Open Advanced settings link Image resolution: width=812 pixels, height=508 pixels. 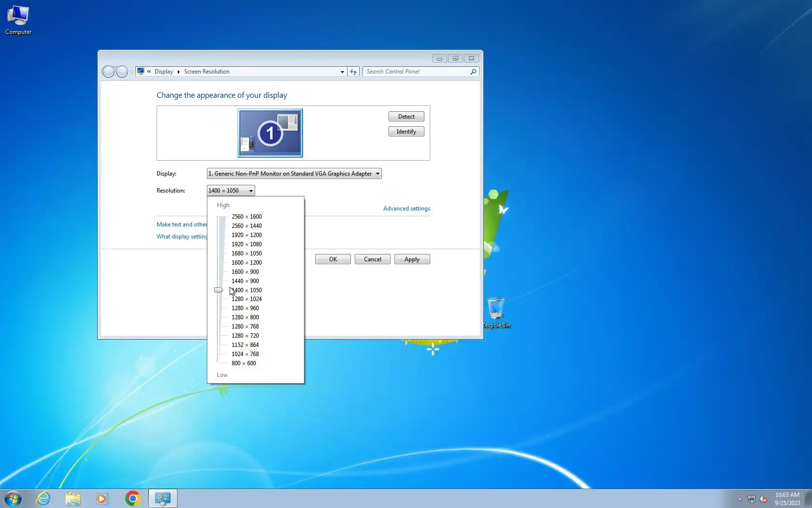click(406, 209)
